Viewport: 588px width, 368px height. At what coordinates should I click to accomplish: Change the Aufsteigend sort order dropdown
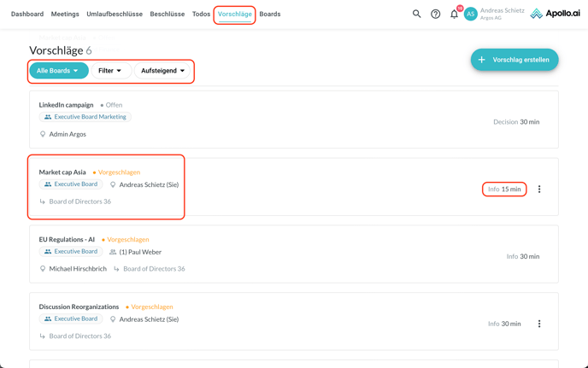click(162, 71)
